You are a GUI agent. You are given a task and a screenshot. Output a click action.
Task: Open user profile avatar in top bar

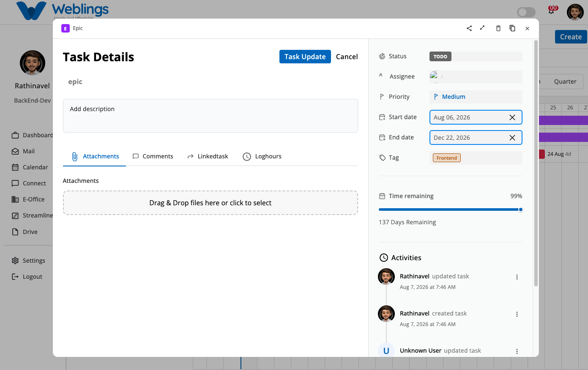575,12
